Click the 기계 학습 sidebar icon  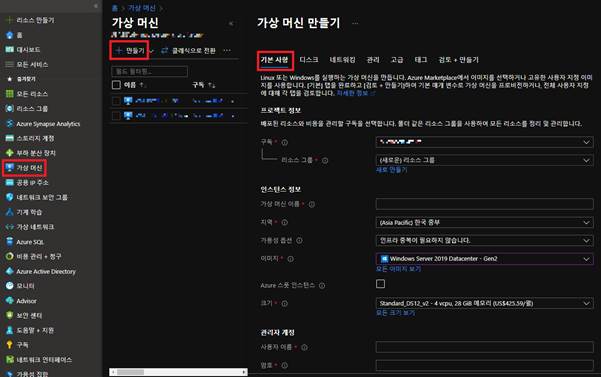tap(10, 212)
